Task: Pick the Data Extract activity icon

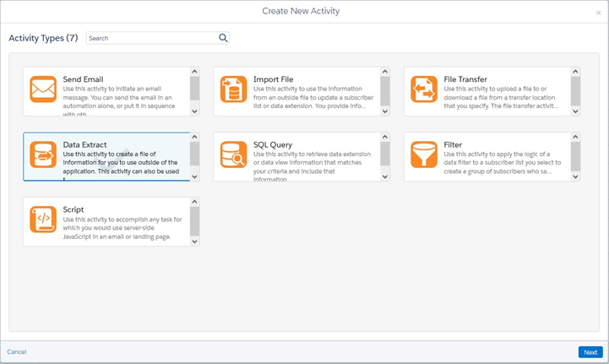Action: tap(43, 155)
